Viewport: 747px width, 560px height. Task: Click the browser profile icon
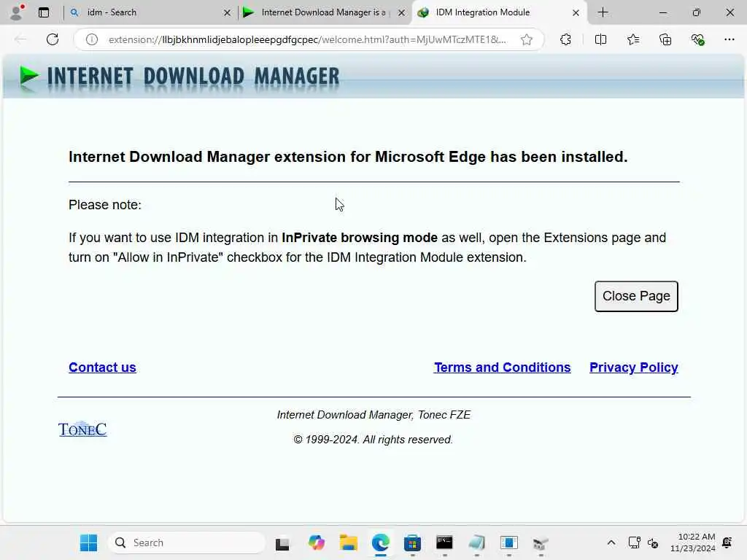[x=17, y=12]
